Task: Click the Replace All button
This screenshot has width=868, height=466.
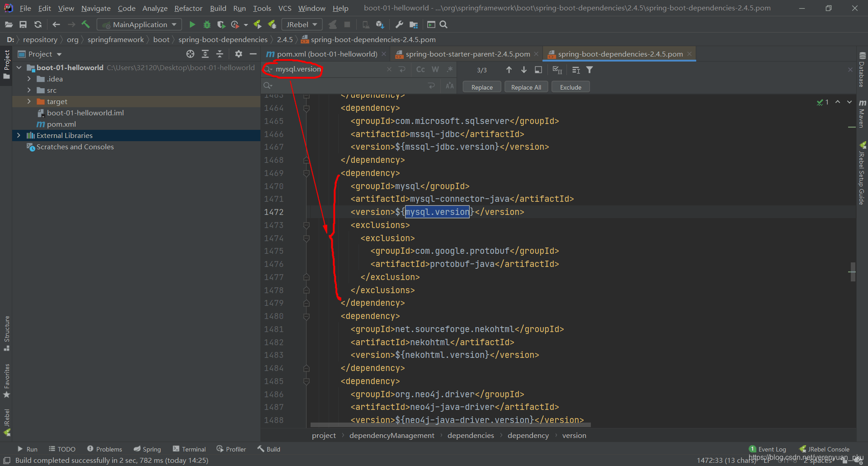Action: [526, 87]
